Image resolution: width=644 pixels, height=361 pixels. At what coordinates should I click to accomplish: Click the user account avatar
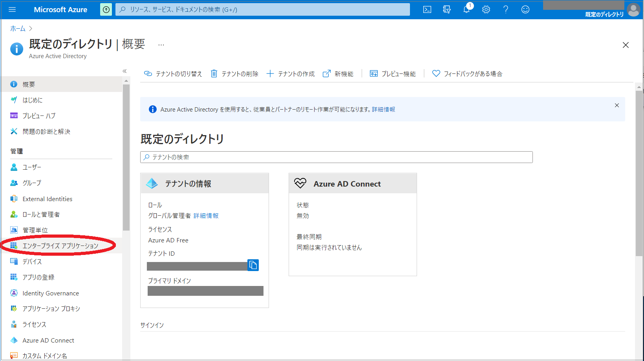(633, 9)
